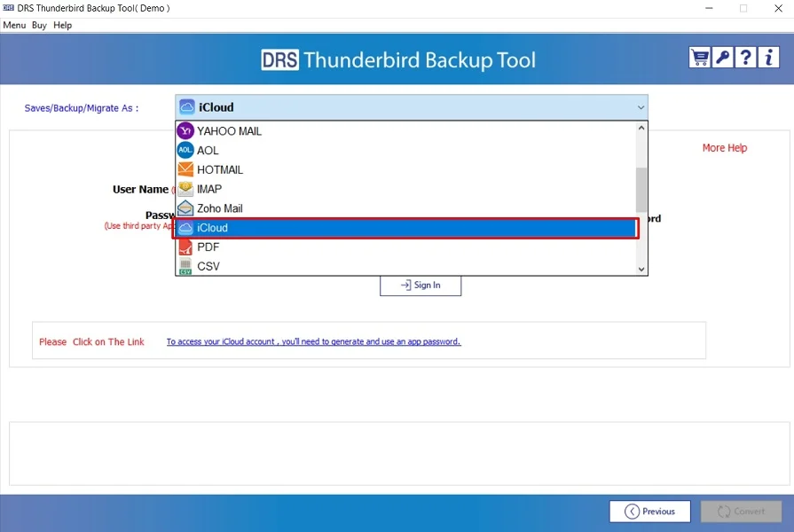794x532 pixels.
Task: Open help using the question mark icon
Action: 745,57
